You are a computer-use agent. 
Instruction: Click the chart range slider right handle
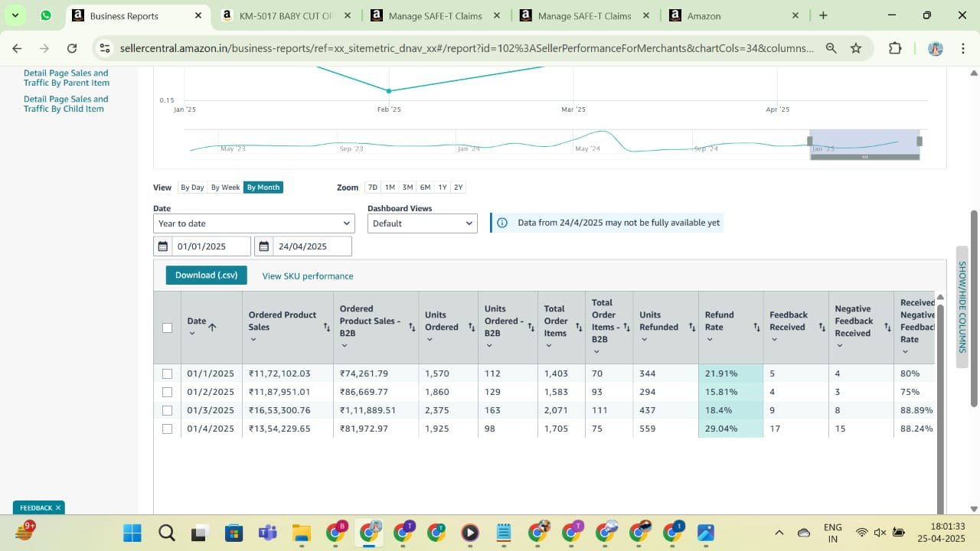click(x=920, y=141)
